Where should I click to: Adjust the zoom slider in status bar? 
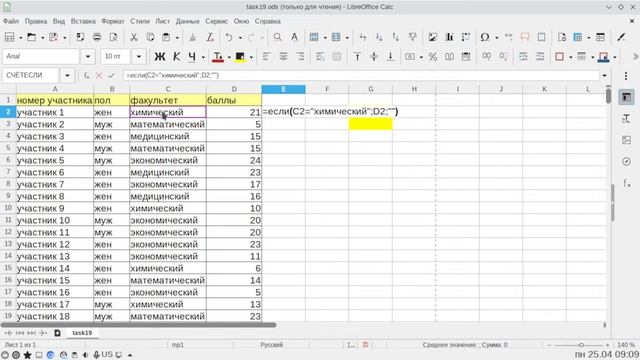tap(581, 345)
